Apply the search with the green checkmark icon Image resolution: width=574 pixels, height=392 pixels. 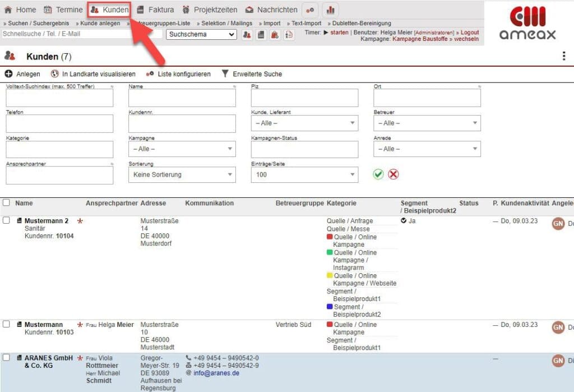379,174
